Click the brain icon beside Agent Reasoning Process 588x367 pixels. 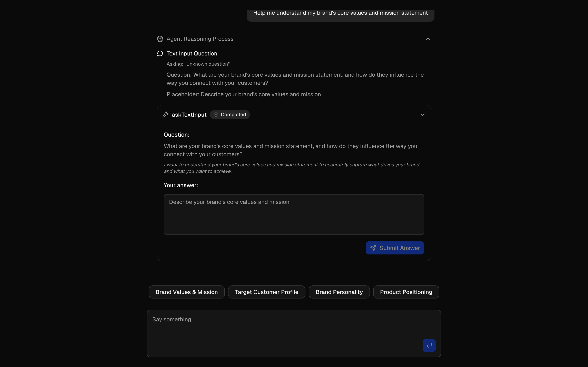click(160, 39)
